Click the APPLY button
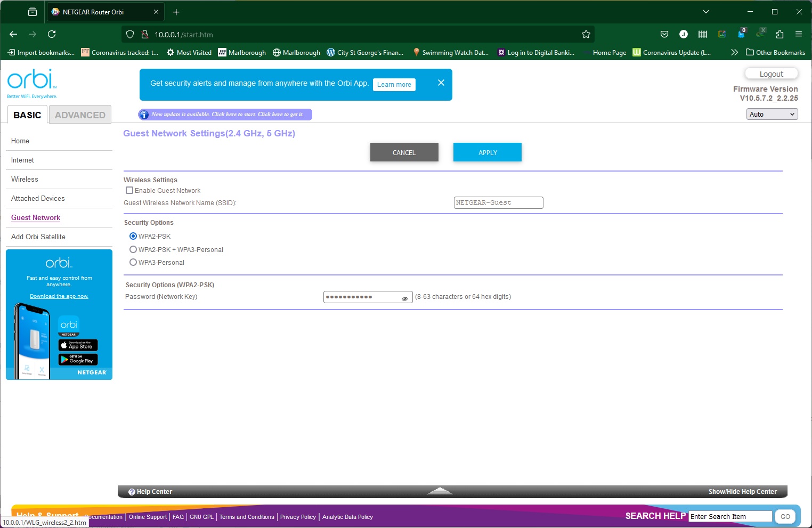This screenshot has height=528, width=812. pos(488,152)
